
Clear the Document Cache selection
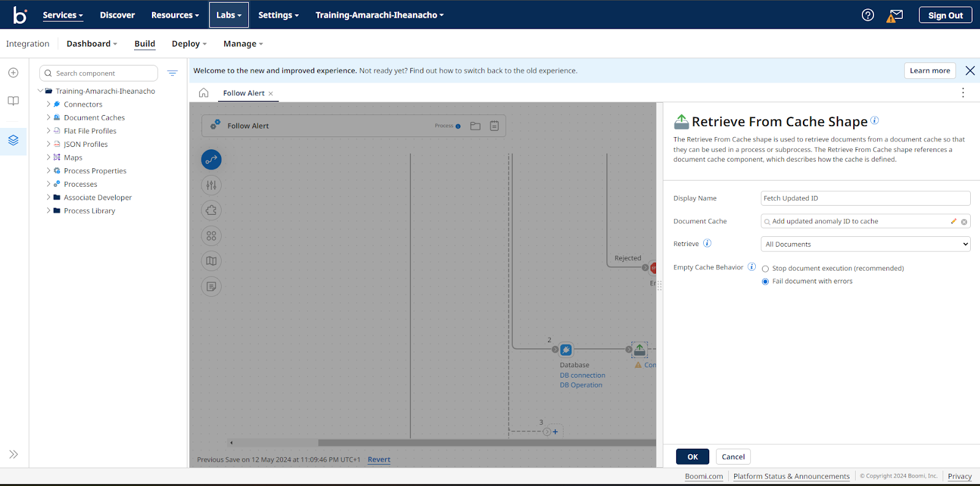(964, 222)
